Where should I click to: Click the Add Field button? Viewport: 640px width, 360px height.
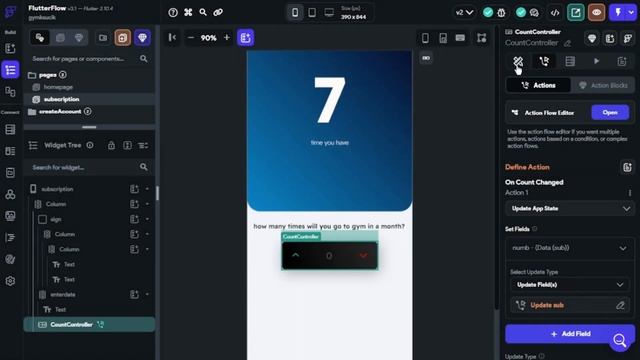(x=570, y=334)
